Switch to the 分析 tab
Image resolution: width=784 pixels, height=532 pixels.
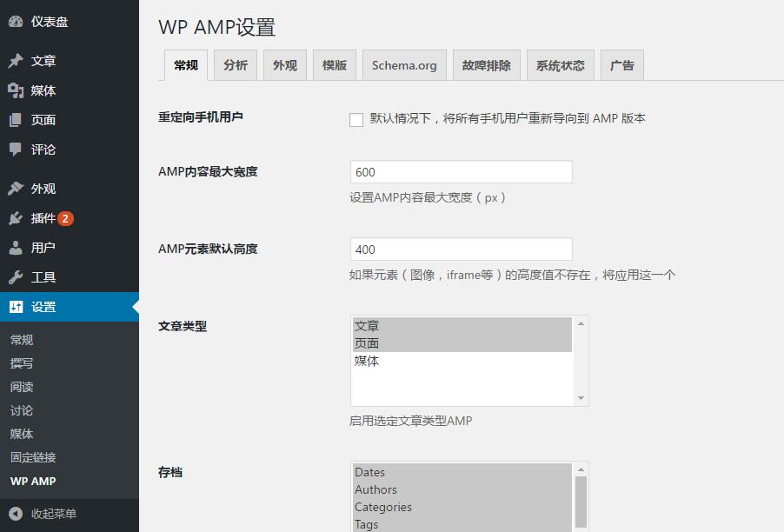click(x=235, y=65)
